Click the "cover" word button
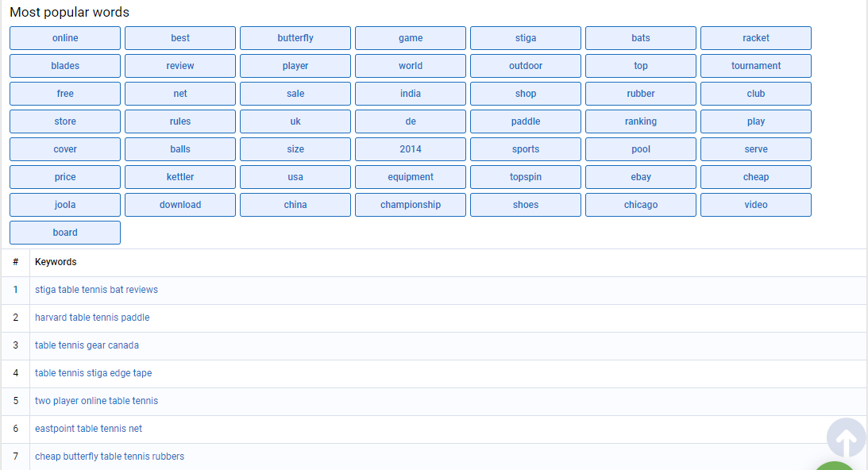 pyautogui.click(x=65, y=149)
